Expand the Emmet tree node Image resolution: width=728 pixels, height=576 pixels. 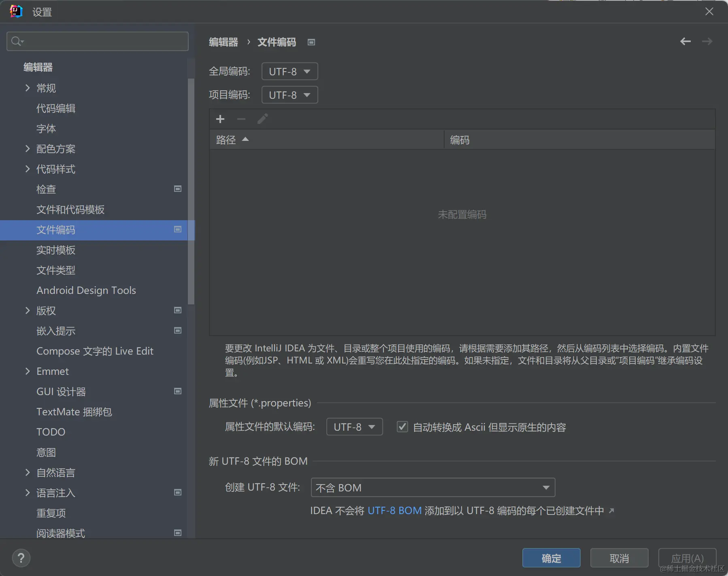coord(28,371)
